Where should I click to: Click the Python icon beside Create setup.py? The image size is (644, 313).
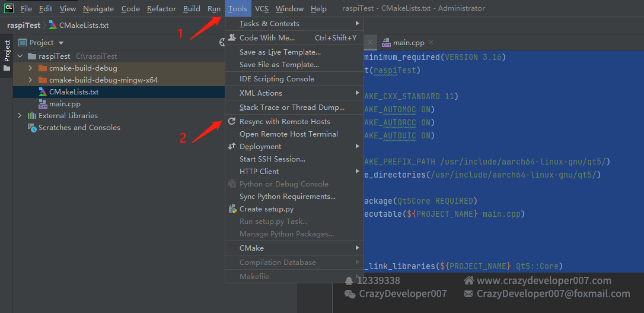click(x=232, y=208)
